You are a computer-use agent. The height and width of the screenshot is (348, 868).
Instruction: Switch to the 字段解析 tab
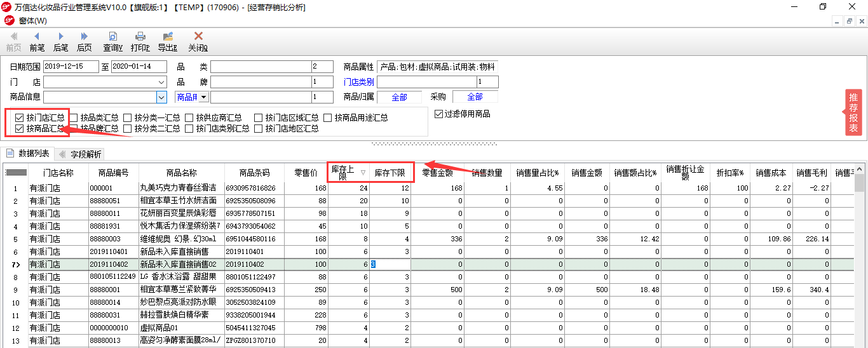(x=81, y=154)
